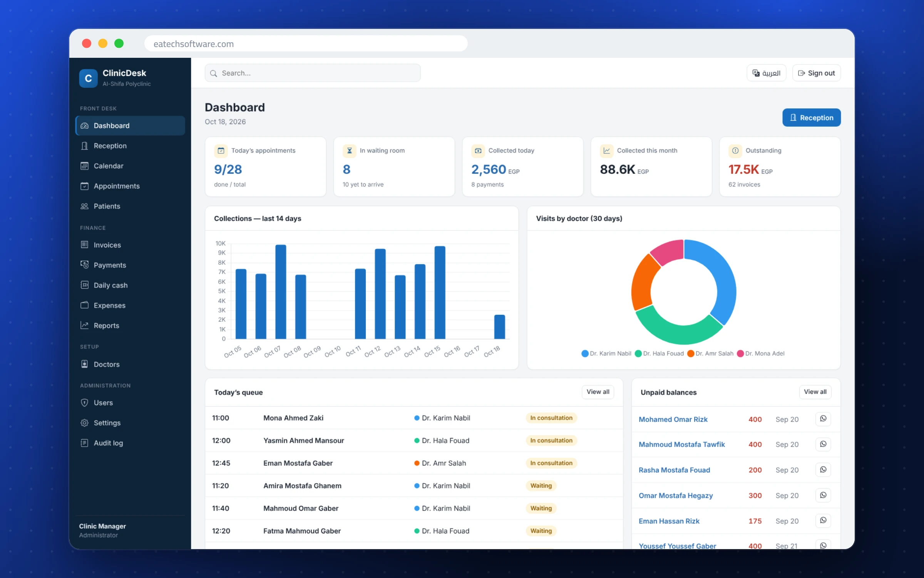This screenshot has width=924, height=578.
Task: WhatsApp Eman Hassan Rizk's balance
Action: 823,521
